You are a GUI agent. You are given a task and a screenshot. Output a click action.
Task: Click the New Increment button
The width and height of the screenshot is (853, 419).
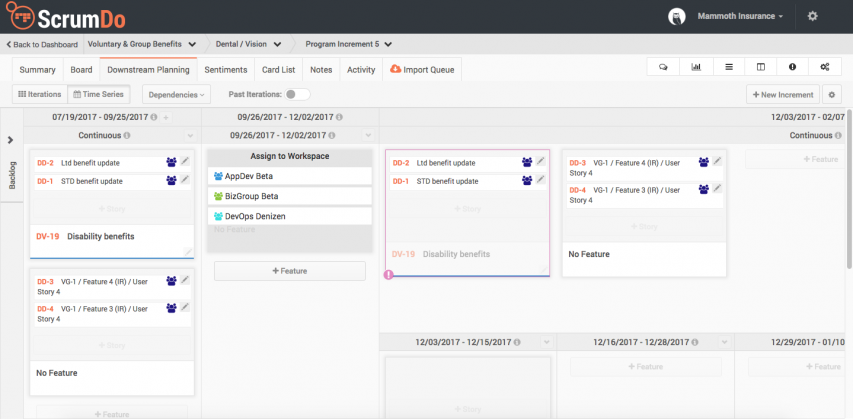pyautogui.click(x=781, y=94)
